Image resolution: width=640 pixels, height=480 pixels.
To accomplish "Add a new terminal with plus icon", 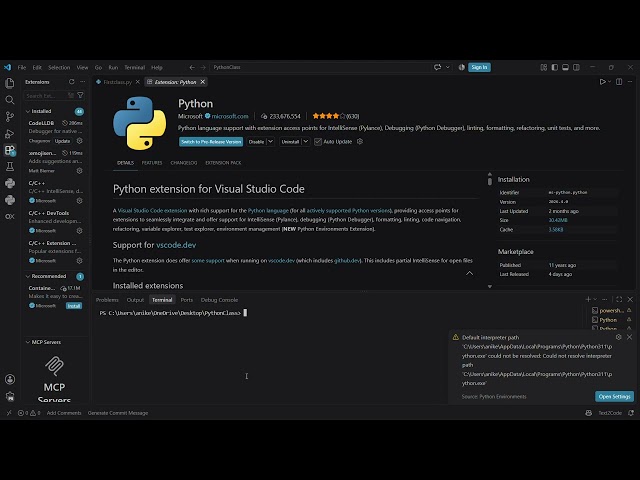I will (x=588, y=299).
